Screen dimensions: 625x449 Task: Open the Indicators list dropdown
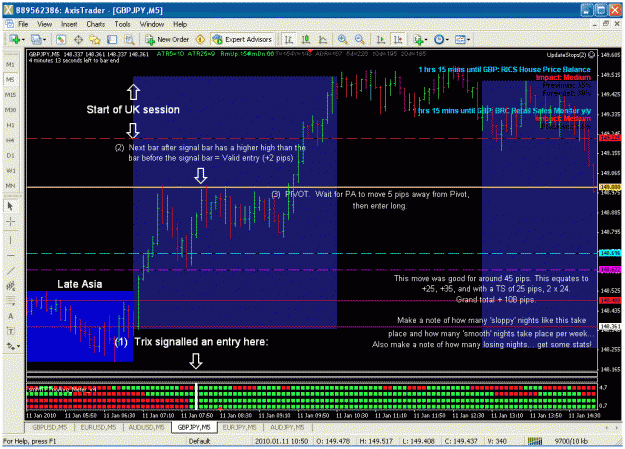tap(420, 39)
